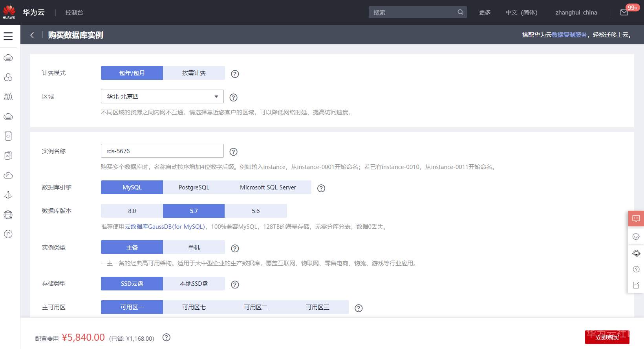644x349 pixels.
Task: Select 单机 instance type
Action: 194,248
